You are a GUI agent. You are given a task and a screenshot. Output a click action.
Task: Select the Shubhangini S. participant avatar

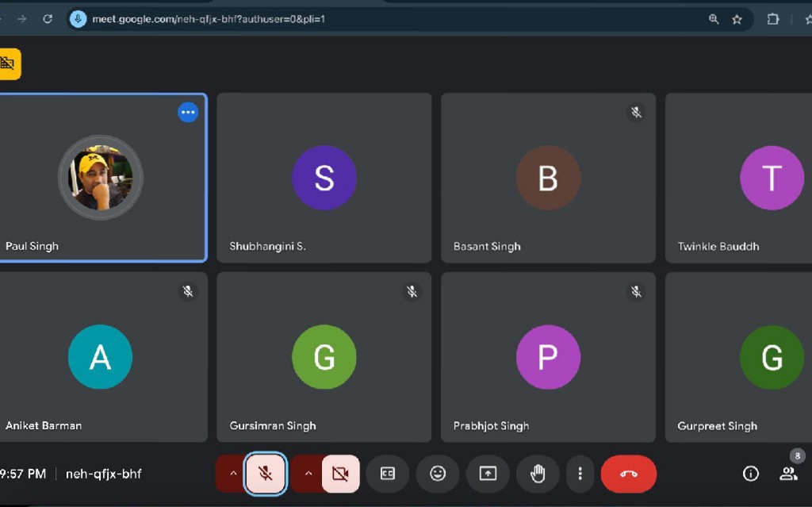tap(324, 178)
